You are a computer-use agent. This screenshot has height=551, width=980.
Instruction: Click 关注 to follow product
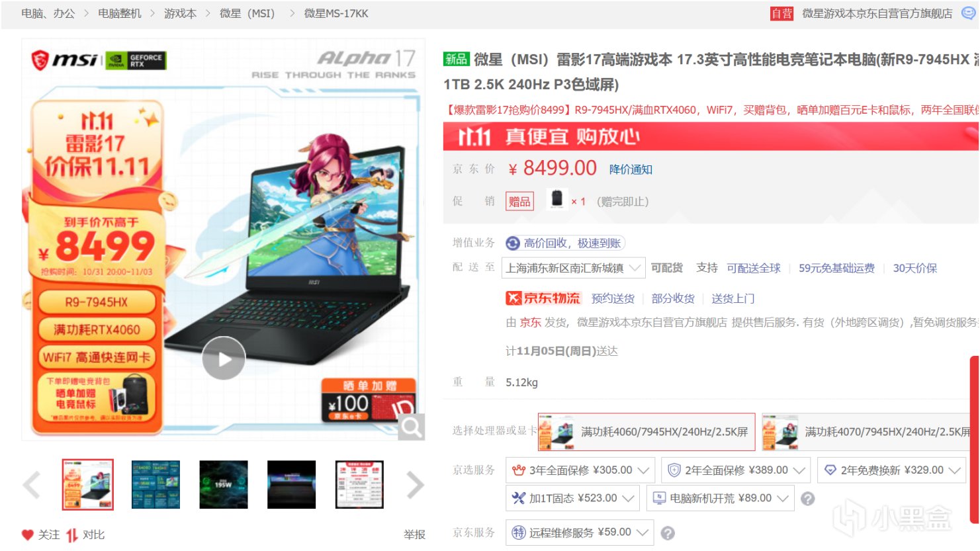click(49, 534)
